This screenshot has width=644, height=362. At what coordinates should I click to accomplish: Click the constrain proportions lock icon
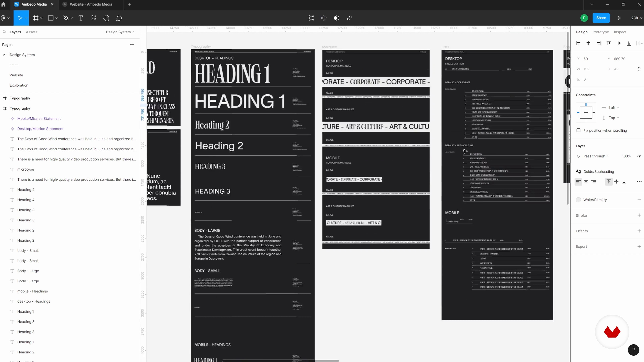[639, 69]
